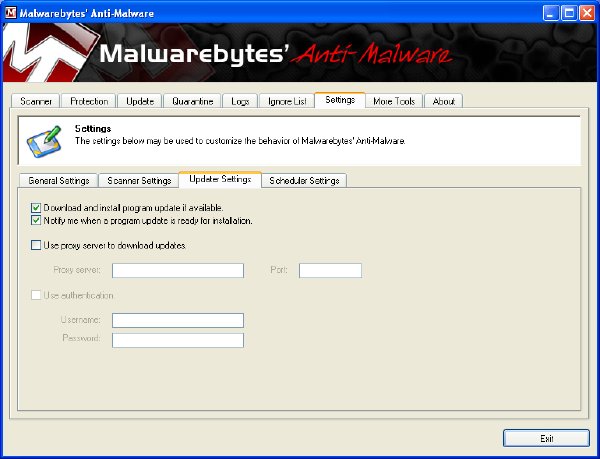600x459 pixels.
Task: Click the Settings notepad pencil icon
Action: pyautogui.click(x=44, y=142)
